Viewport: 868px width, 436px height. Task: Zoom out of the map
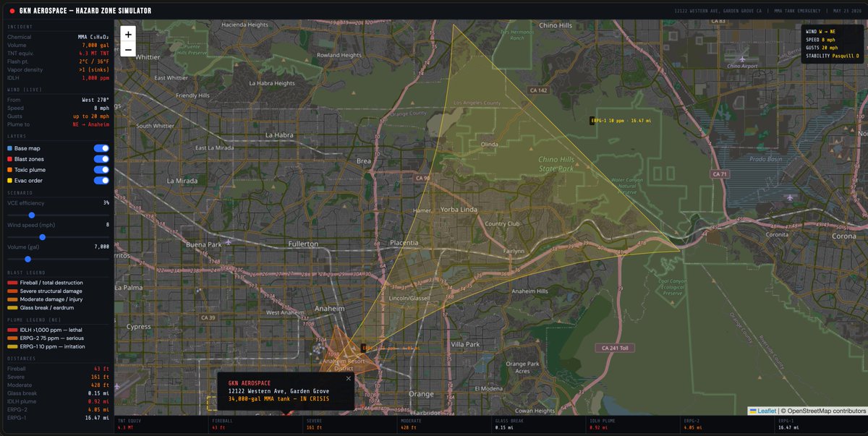[x=128, y=49]
